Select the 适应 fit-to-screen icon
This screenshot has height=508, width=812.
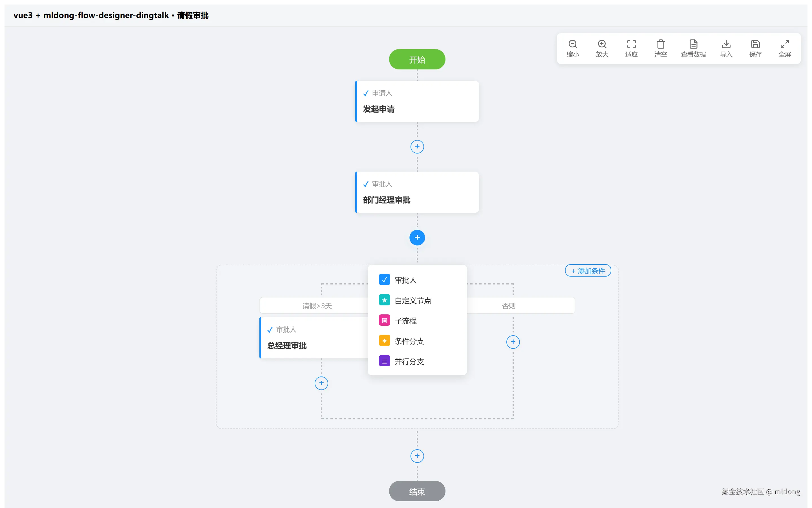[631, 44]
